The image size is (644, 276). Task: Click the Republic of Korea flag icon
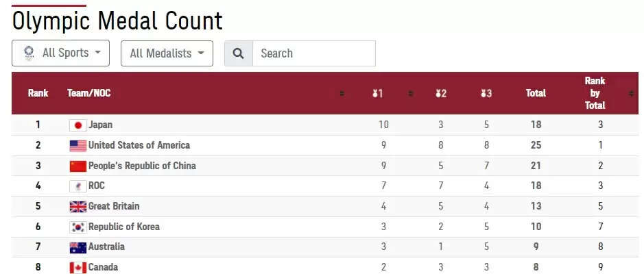coord(77,227)
